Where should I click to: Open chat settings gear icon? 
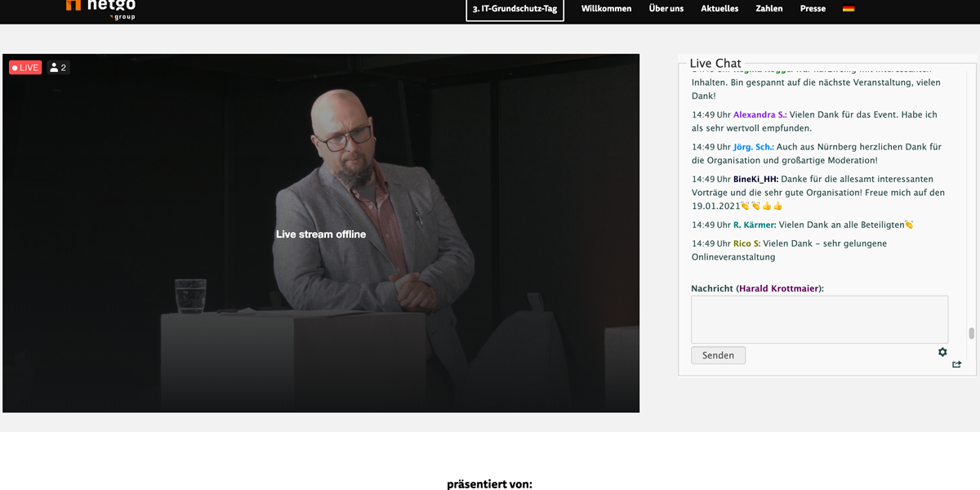(x=942, y=352)
